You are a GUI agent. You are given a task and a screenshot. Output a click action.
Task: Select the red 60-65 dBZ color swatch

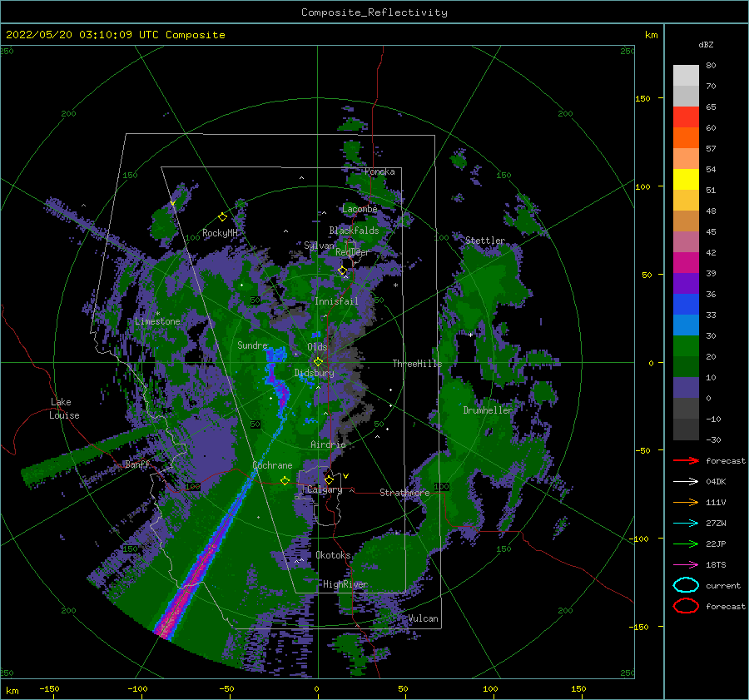pos(686,117)
